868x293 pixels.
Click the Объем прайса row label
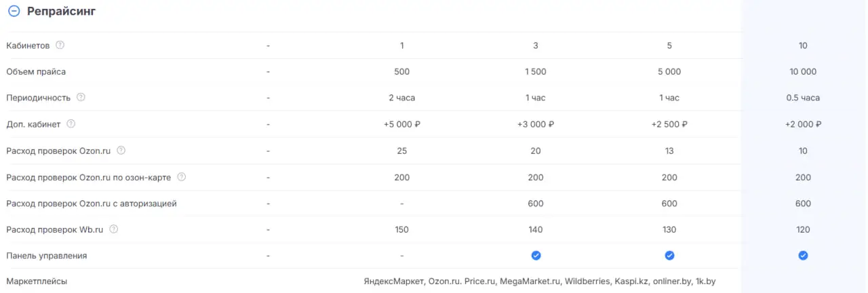pyautogui.click(x=36, y=71)
